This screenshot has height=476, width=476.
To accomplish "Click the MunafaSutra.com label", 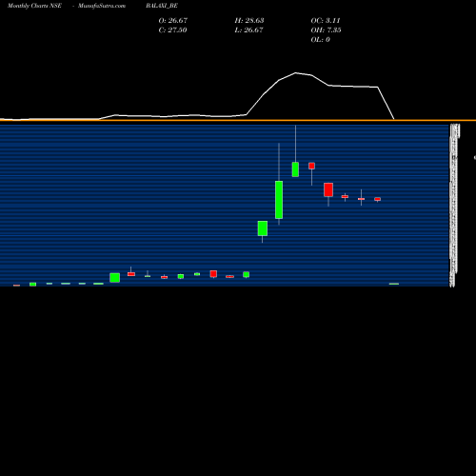I will [102, 6].
